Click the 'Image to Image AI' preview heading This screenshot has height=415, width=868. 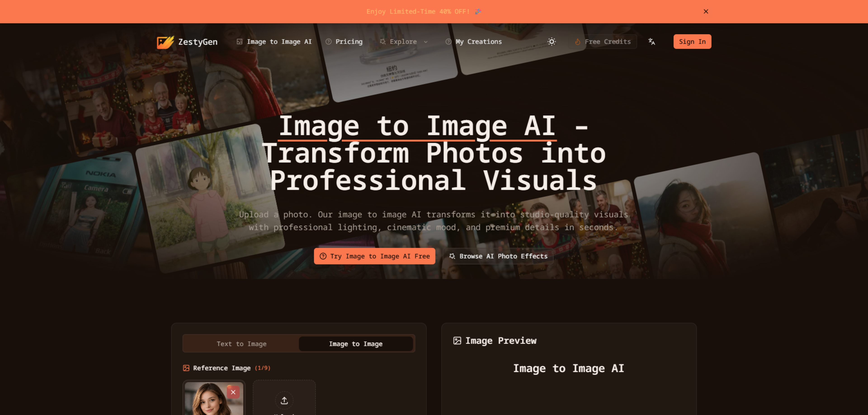(x=568, y=368)
